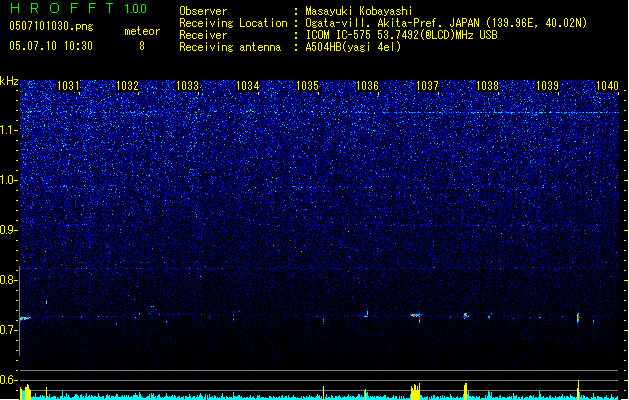Viewport: 629px width, 400px height.
Task: Click the meteor echo just before 1038
Action: tap(466, 316)
